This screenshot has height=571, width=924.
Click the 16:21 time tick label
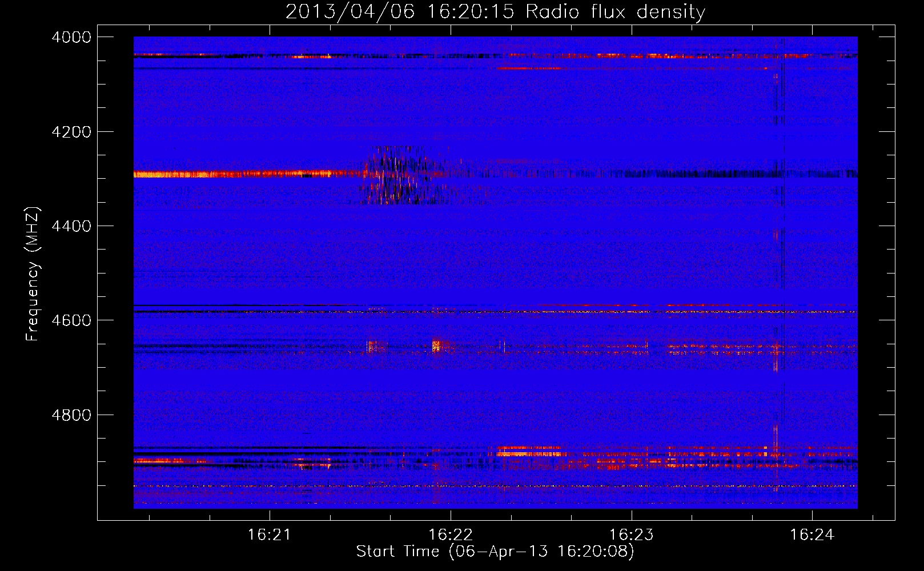click(270, 535)
